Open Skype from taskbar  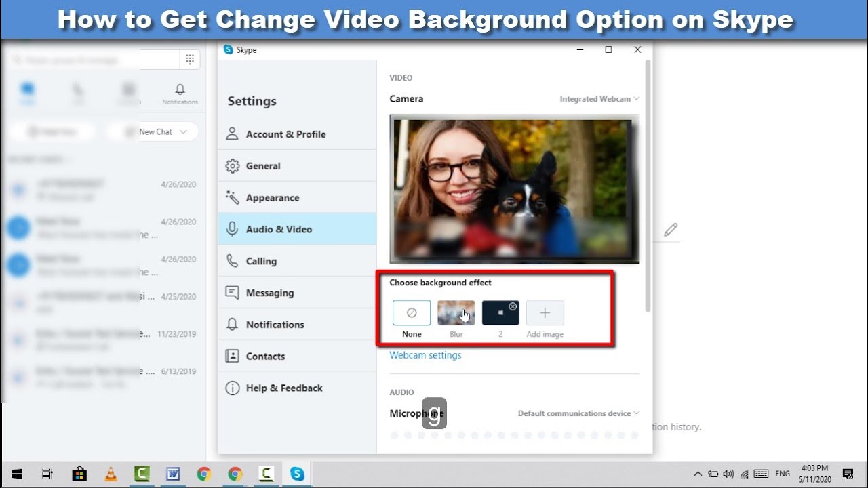pyautogui.click(x=297, y=474)
